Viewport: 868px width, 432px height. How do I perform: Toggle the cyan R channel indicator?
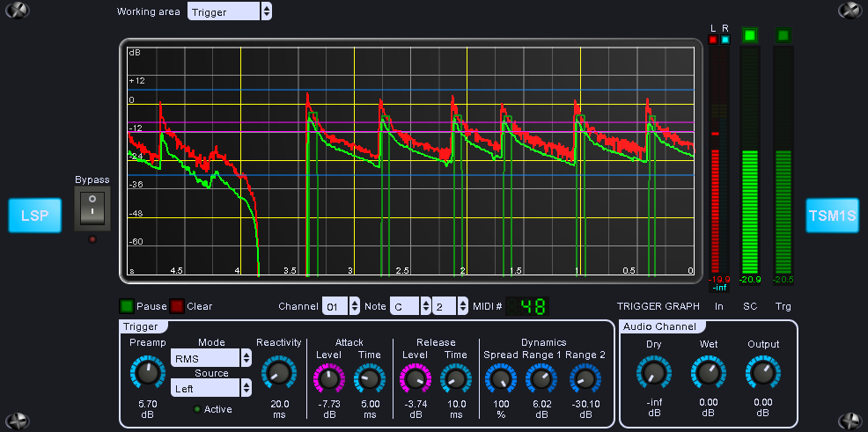(x=725, y=39)
